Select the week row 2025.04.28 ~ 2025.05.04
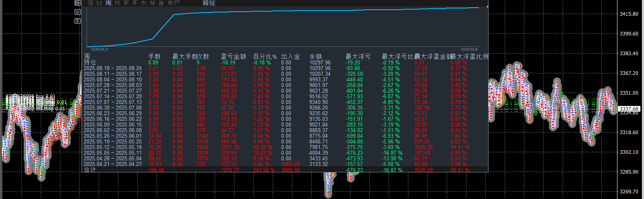This screenshot has width=644, height=199. tap(113, 158)
